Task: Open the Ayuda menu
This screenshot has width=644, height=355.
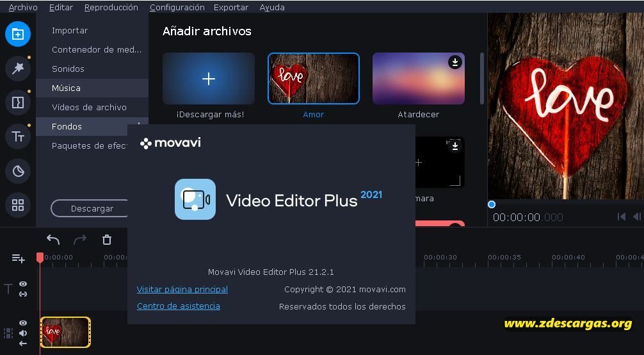Action: coord(272,8)
